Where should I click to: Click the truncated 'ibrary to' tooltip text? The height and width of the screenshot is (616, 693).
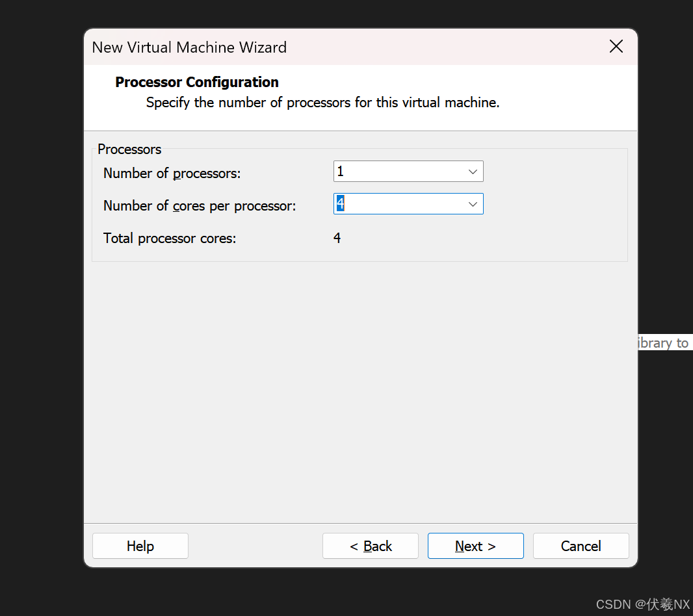click(664, 342)
